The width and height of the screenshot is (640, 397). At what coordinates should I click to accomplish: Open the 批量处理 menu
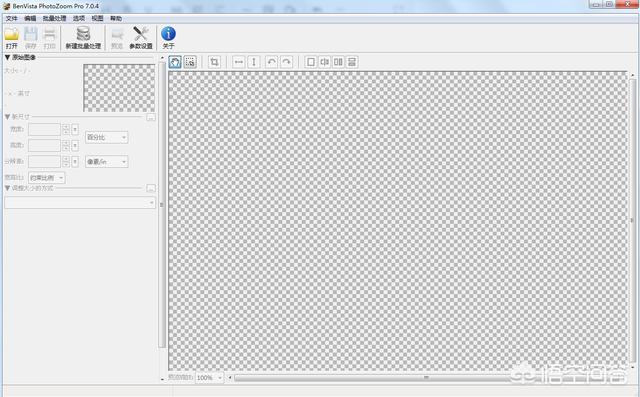pos(54,18)
